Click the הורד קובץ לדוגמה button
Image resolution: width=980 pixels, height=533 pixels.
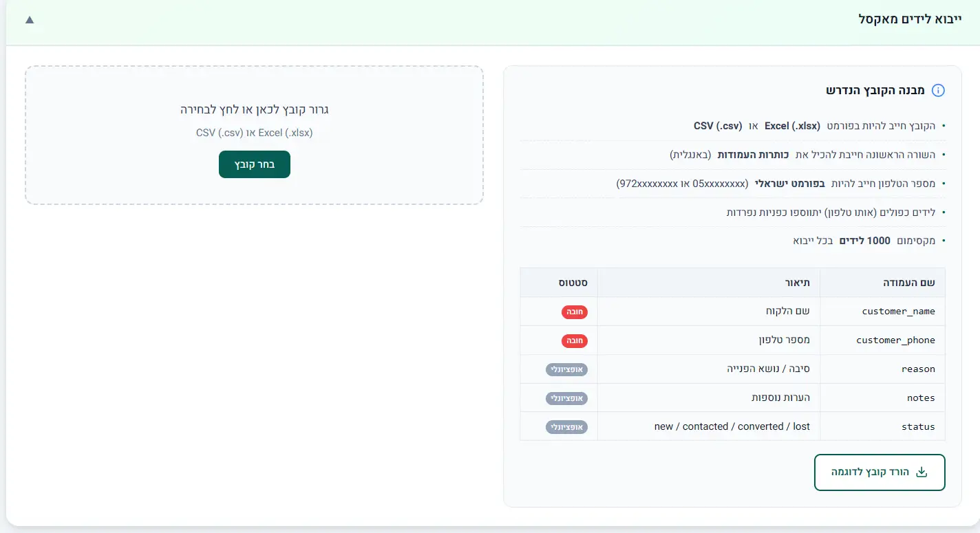880,472
